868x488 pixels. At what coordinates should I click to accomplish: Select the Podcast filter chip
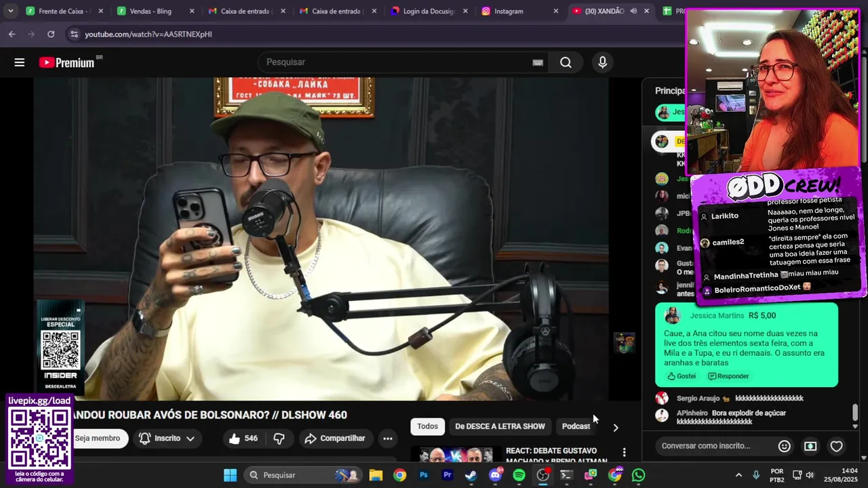[576, 426]
